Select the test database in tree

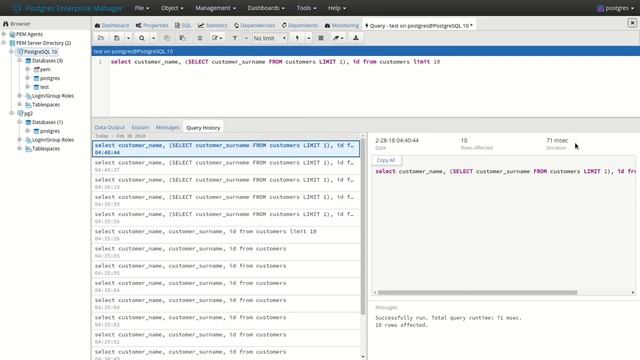44,87
